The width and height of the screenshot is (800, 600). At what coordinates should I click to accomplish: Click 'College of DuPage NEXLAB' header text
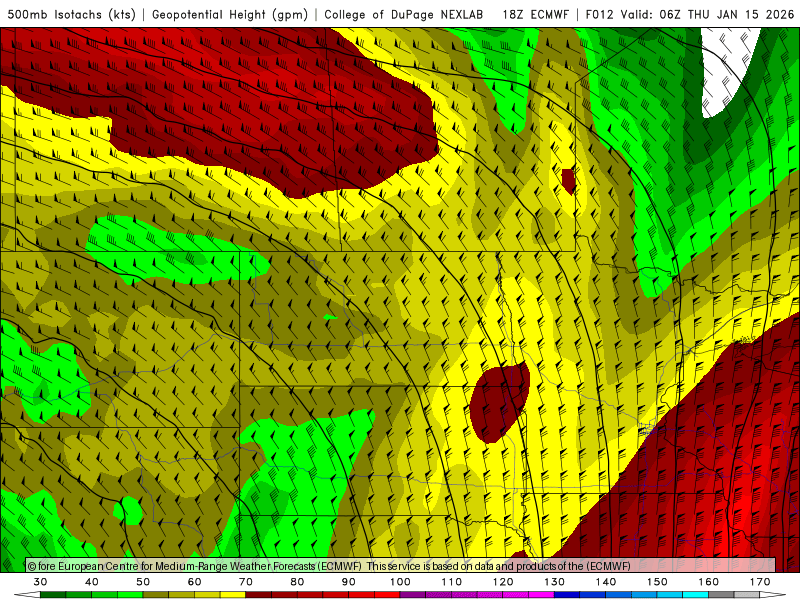[404, 14]
